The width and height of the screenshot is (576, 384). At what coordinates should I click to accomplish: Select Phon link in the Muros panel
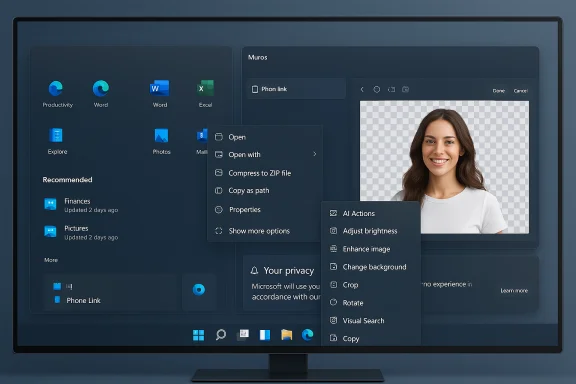(296, 89)
